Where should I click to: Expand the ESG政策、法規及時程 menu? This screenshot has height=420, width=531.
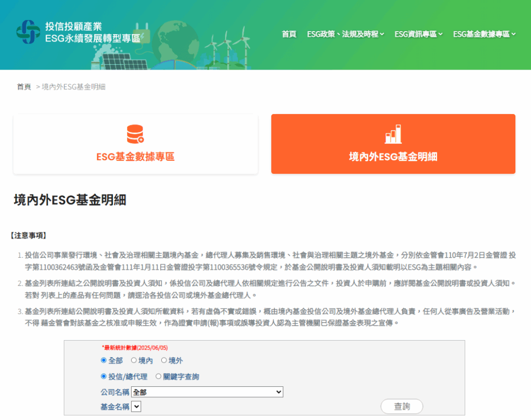(342, 34)
